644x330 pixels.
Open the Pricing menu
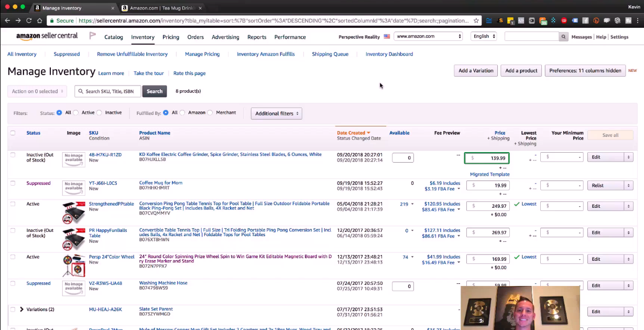[171, 37]
